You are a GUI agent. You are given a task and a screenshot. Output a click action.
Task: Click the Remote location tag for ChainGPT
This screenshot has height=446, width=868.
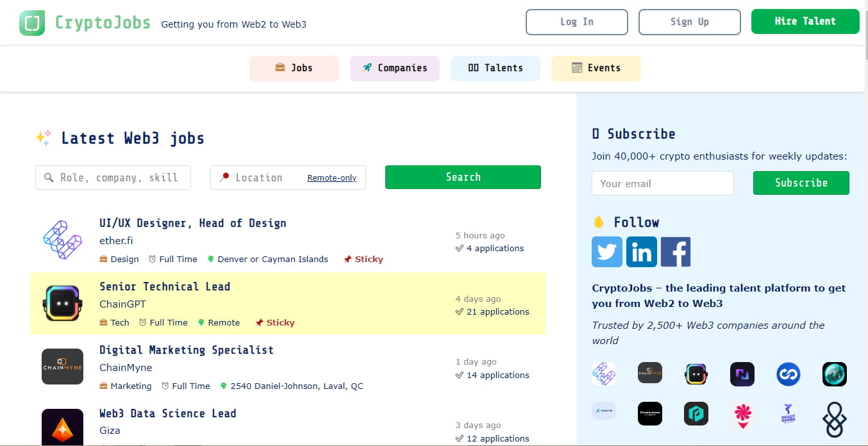(x=219, y=323)
